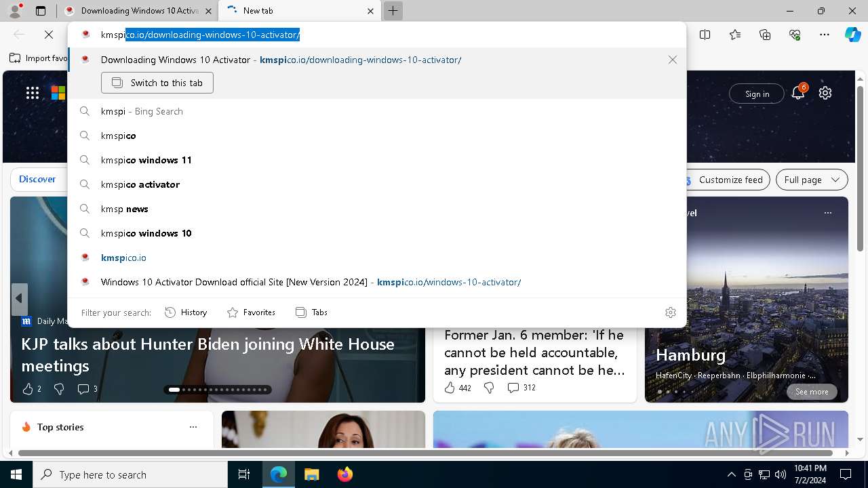Open split screen icon
The height and width of the screenshot is (488, 868).
705,35
